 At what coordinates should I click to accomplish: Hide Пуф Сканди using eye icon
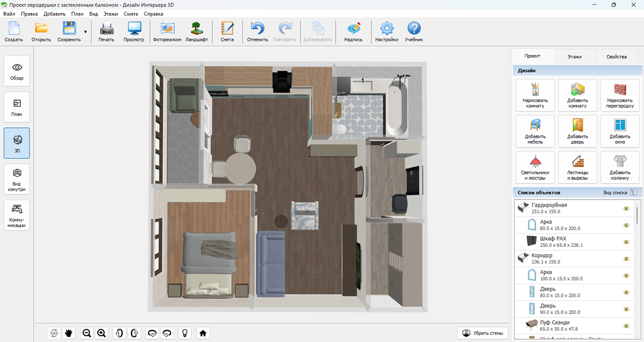[x=626, y=325]
